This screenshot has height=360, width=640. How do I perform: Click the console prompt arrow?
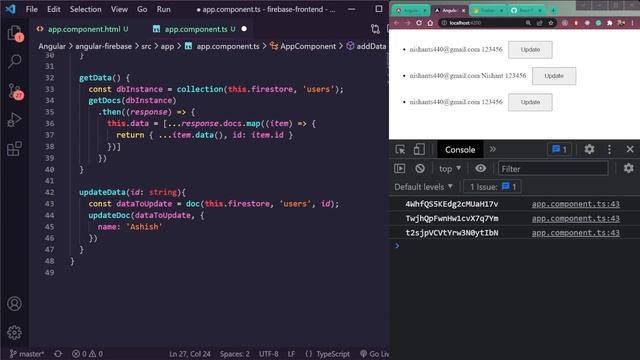[397, 246]
